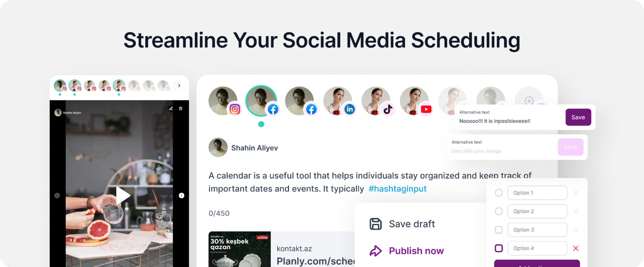
Task: Expand more accounts with right chevron
Action: pyautogui.click(x=179, y=86)
